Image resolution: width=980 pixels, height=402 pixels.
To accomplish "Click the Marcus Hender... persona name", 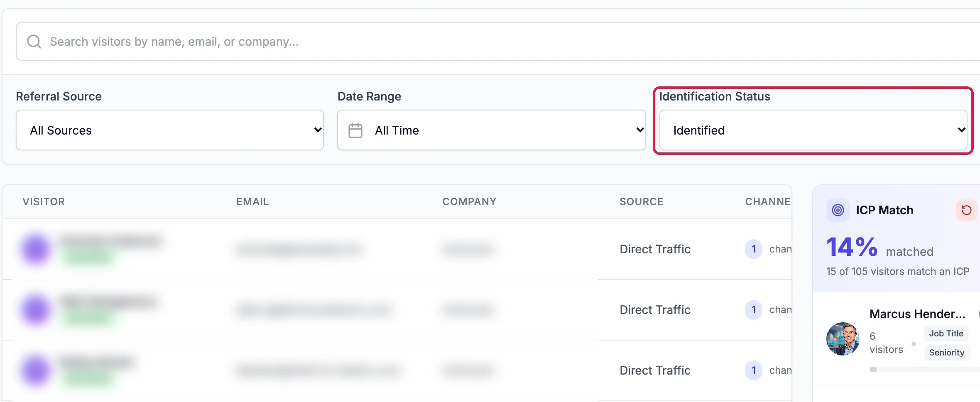I will [917, 314].
